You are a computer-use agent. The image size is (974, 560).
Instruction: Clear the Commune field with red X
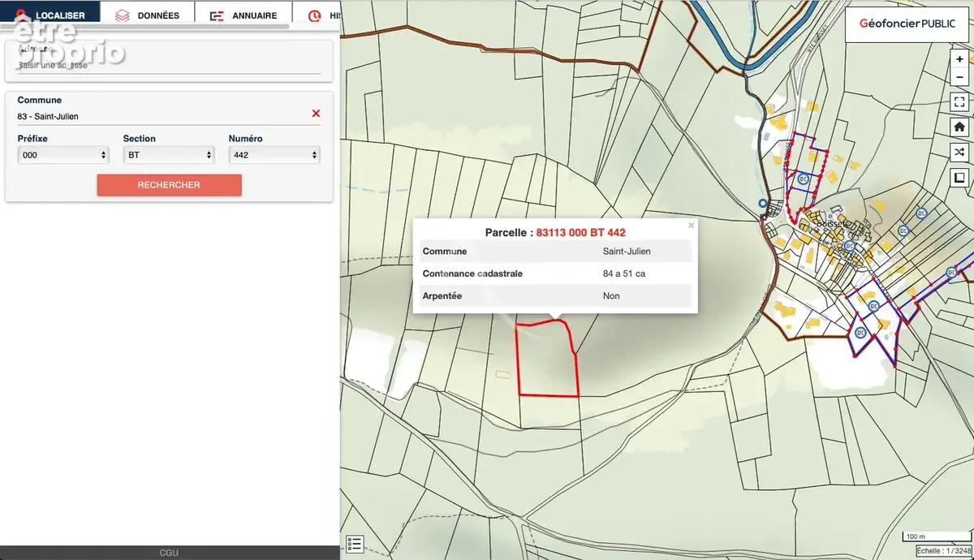tap(316, 114)
